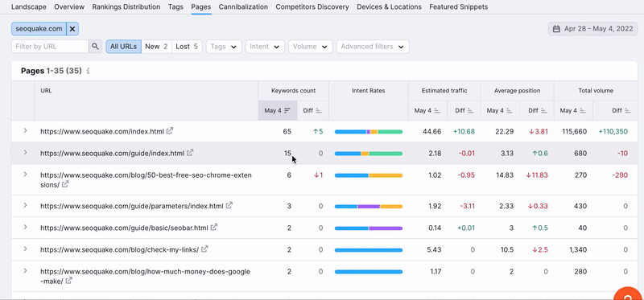Open external link icon for guide/index.html
The image size is (644, 300).
[x=190, y=153]
